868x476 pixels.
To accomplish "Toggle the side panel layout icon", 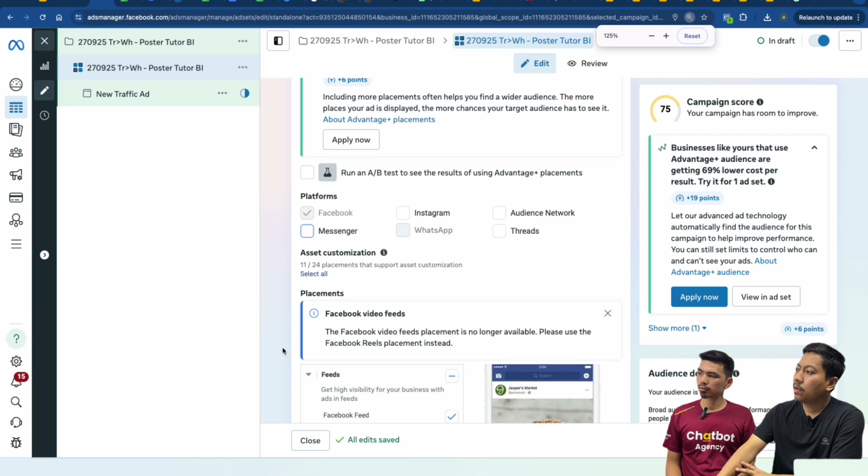I will point(278,41).
